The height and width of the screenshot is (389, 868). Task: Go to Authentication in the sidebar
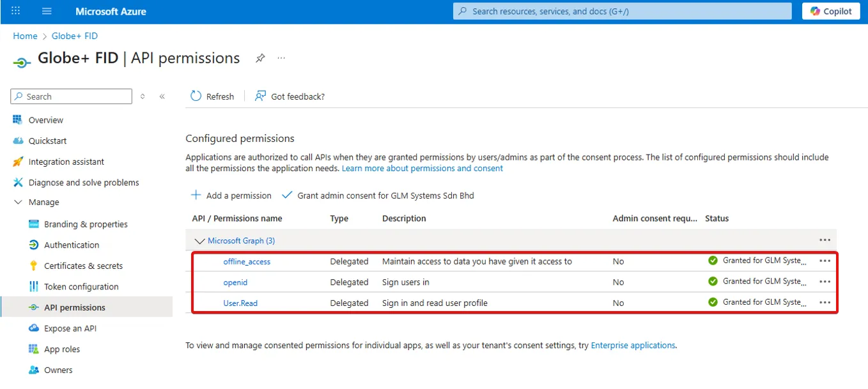[x=72, y=245]
